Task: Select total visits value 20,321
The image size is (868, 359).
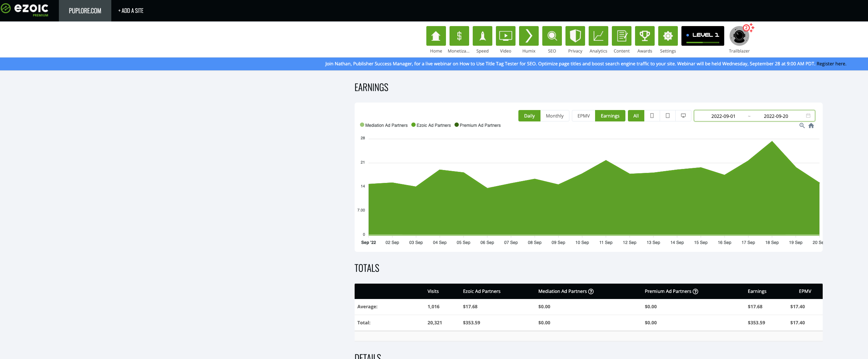Action: point(435,323)
